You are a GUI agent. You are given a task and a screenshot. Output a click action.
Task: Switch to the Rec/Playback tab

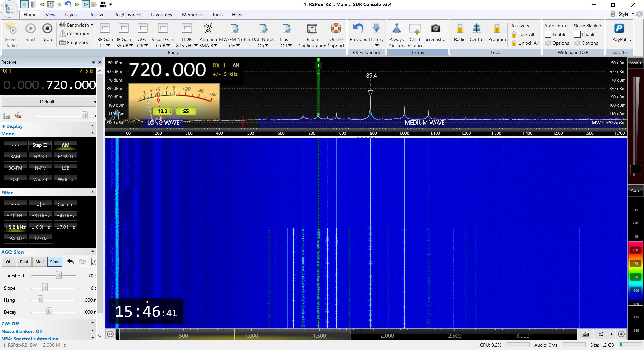[x=127, y=15]
